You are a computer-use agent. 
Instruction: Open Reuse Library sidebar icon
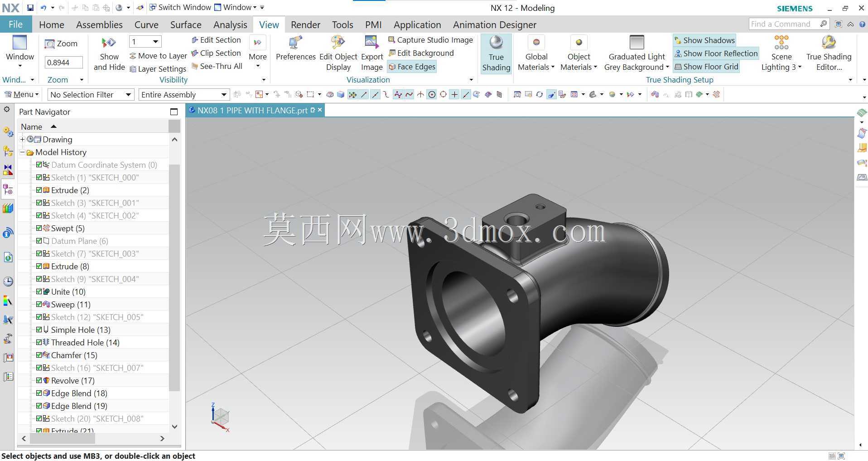tap(8, 209)
